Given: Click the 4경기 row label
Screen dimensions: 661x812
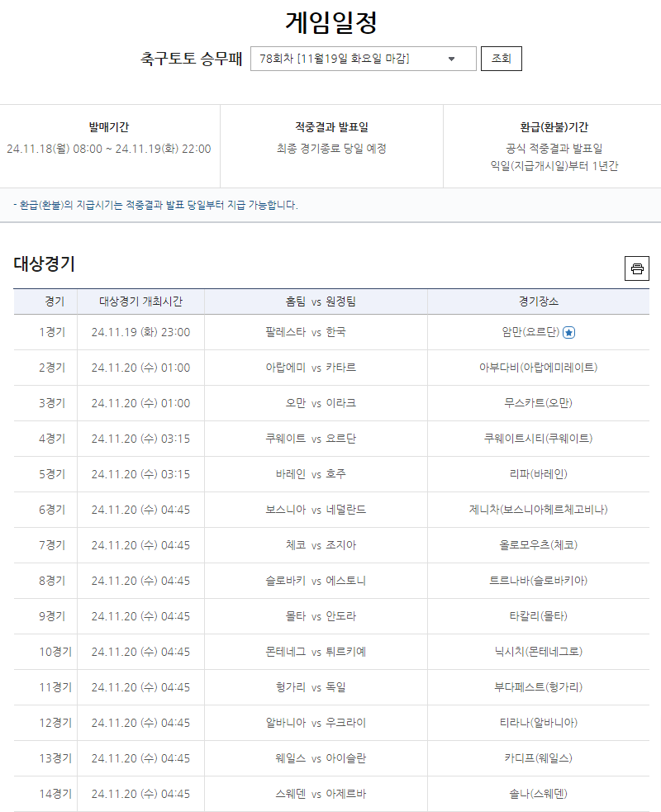Looking at the screenshot, I should pyautogui.click(x=52, y=439).
